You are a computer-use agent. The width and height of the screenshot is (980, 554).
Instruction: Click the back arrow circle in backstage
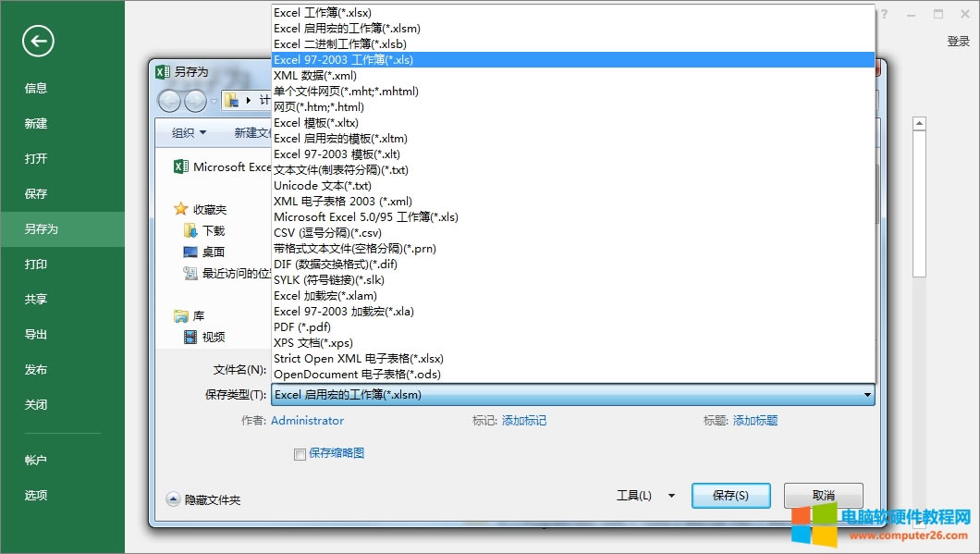pyautogui.click(x=38, y=41)
